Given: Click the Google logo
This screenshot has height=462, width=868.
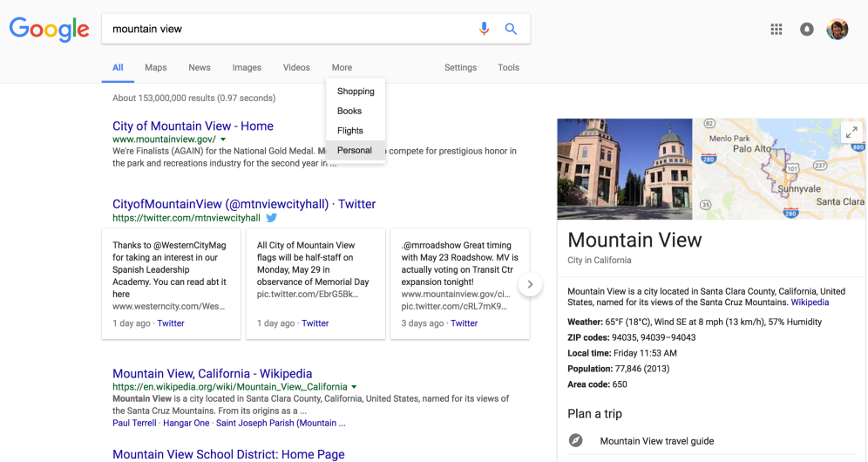Looking at the screenshot, I should tap(50, 29).
